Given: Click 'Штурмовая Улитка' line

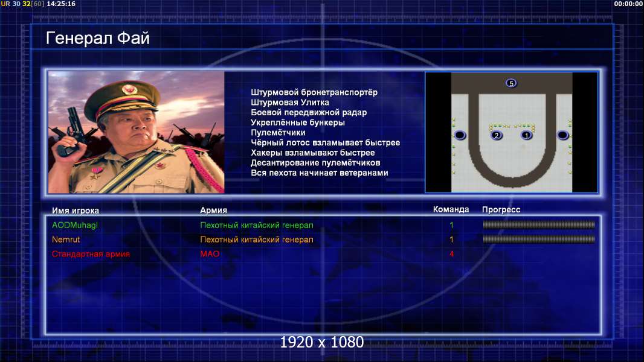Looking at the screenshot, I should [290, 102].
